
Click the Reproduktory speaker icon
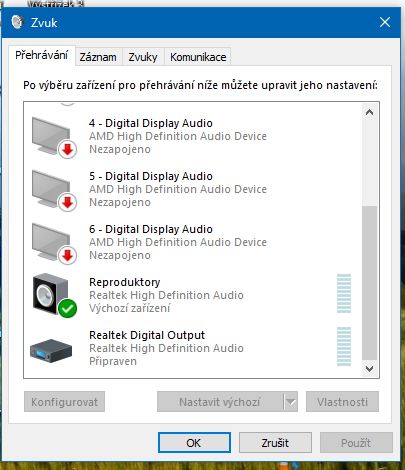tap(54, 295)
